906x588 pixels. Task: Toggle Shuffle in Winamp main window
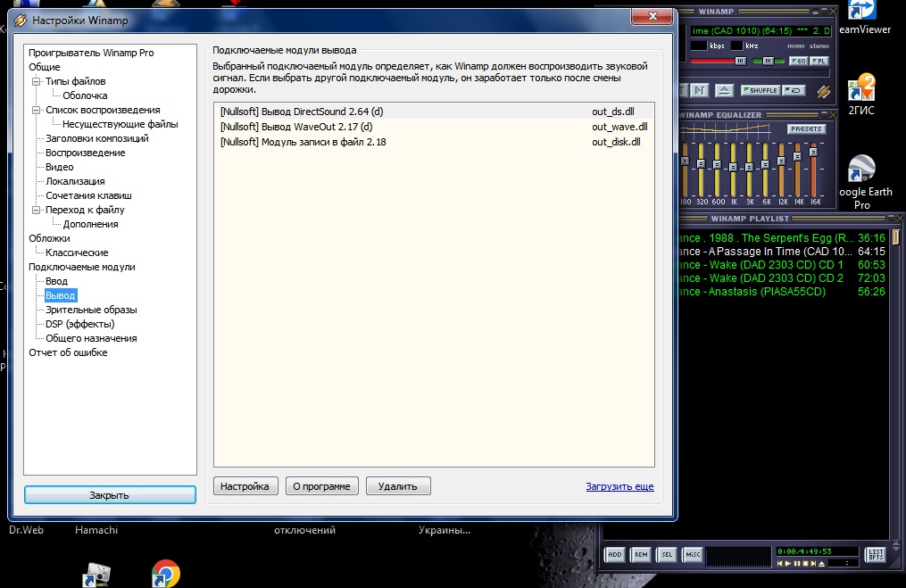761,91
